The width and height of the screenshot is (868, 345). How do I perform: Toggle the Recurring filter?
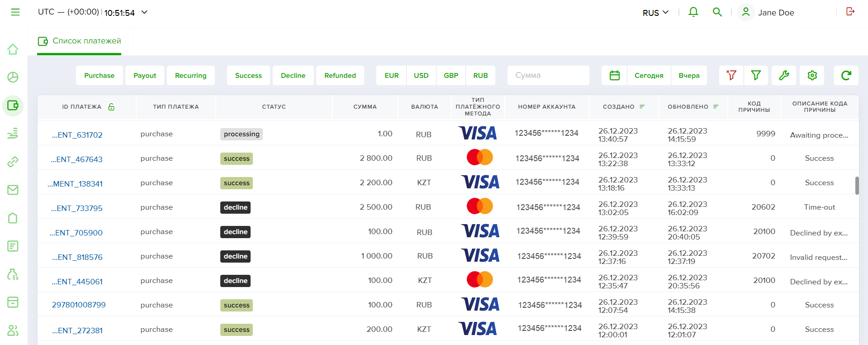190,75
